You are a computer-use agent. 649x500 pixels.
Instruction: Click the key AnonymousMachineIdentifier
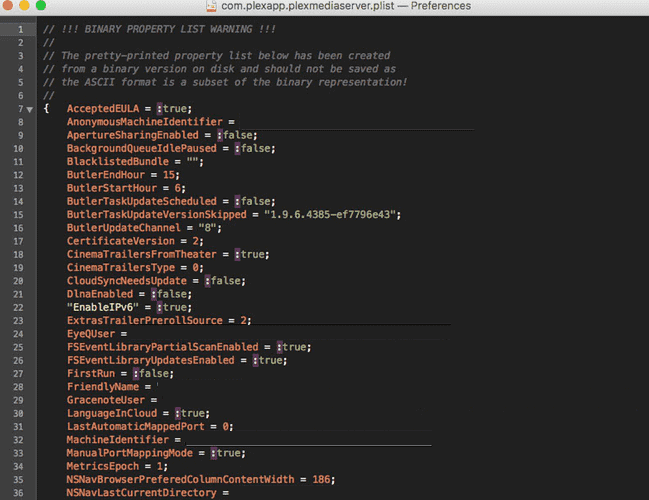(145, 122)
